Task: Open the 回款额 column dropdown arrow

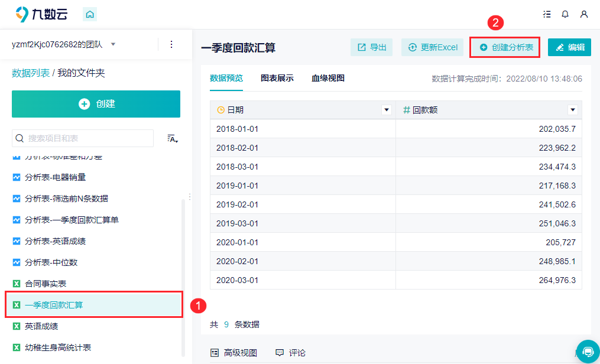Action: (x=572, y=110)
